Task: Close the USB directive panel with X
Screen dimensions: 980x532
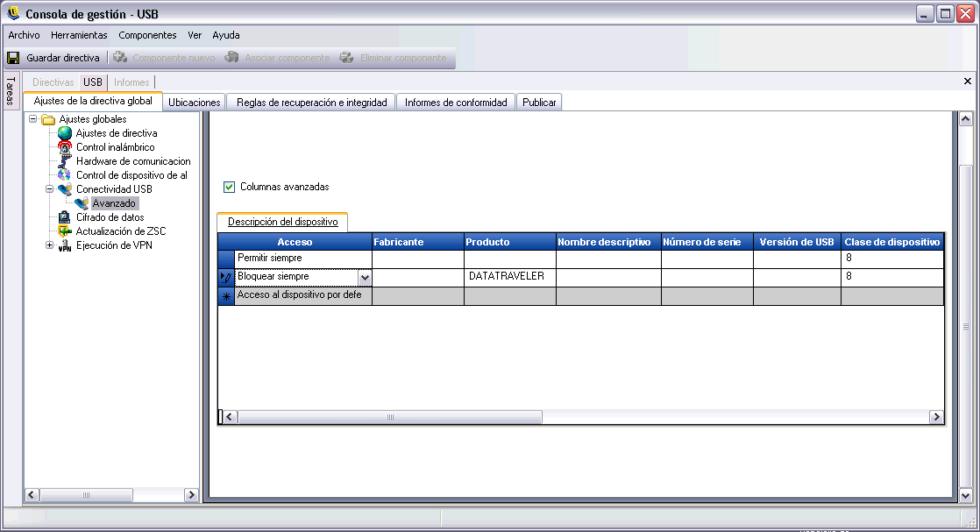Action: pos(968,82)
